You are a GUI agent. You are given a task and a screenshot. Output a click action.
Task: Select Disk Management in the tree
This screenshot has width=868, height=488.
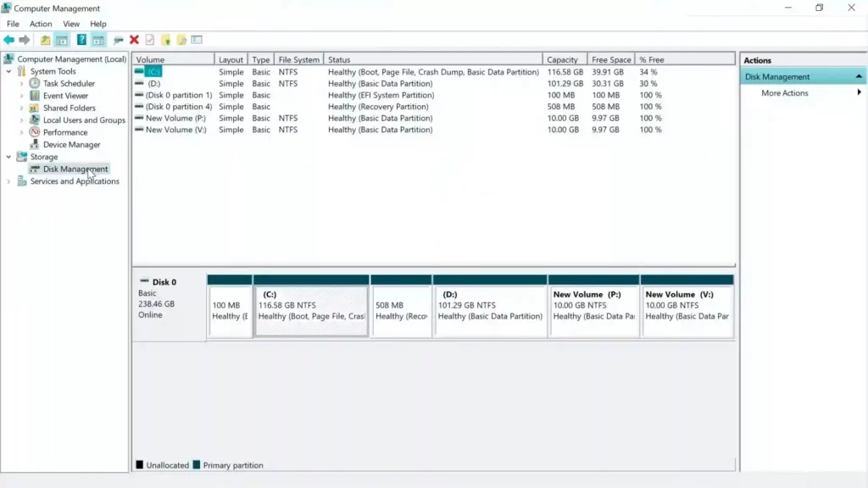pos(75,169)
